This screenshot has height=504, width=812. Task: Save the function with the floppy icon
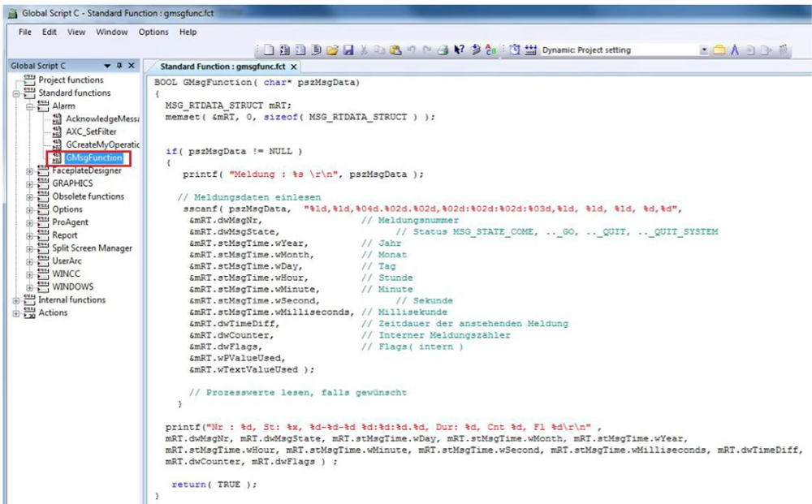(348, 50)
